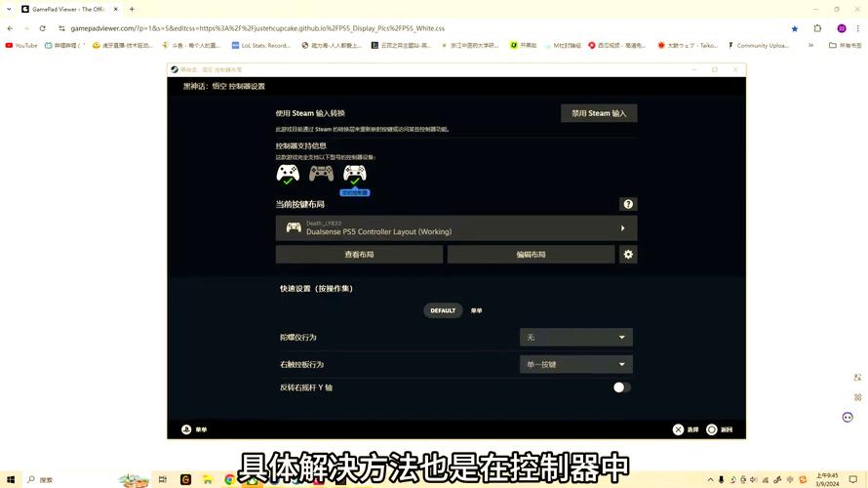The height and width of the screenshot is (488, 868).
Task: Select the DEFAULT action set tab
Action: click(443, 310)
